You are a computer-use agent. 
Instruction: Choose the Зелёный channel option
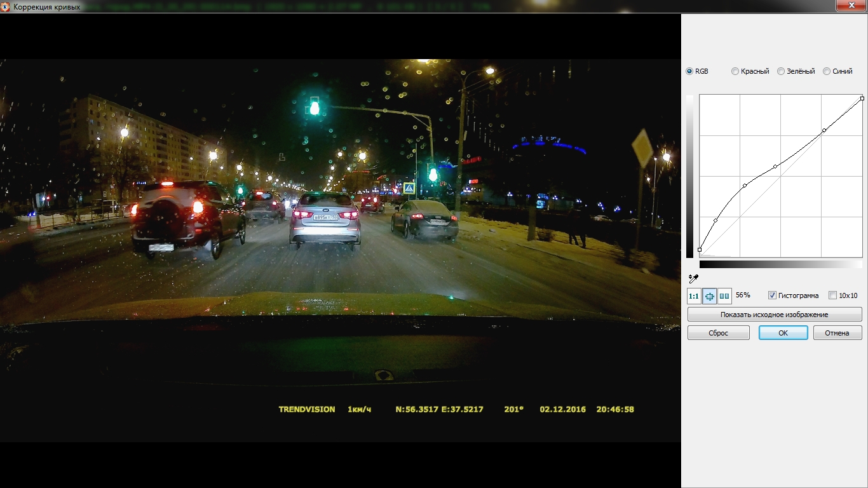[782, 72]
